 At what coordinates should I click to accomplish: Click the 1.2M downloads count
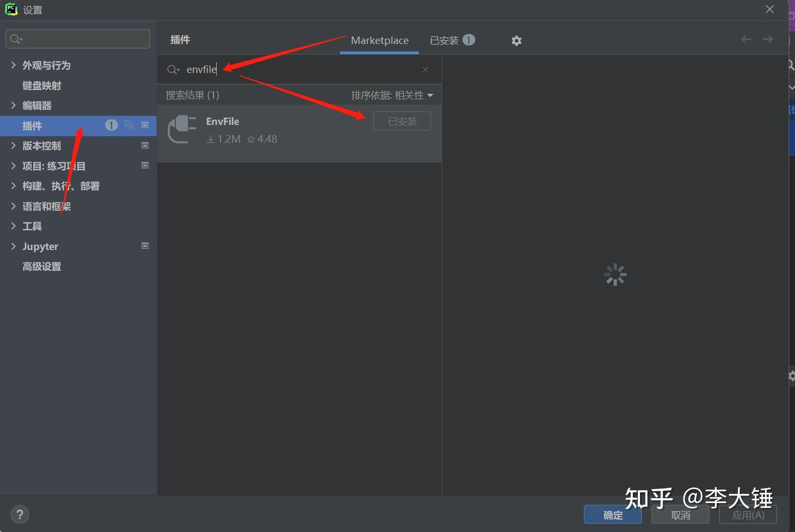tap(224, 139)
